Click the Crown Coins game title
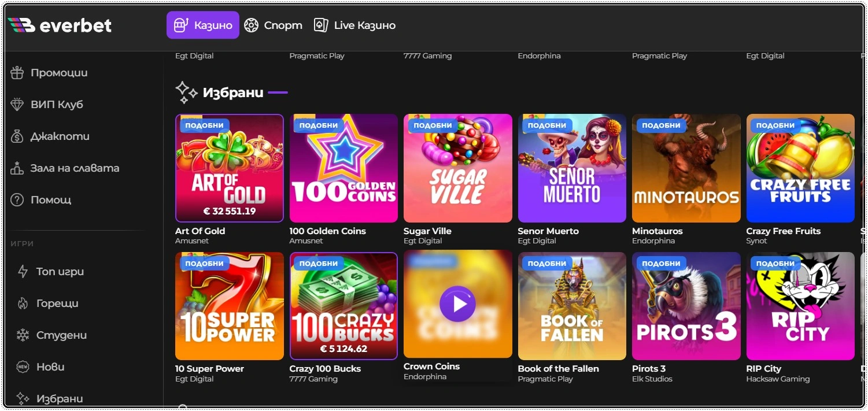 [431, 366]
